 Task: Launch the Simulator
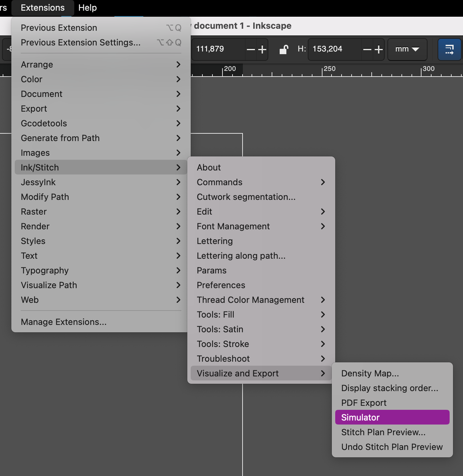click(x=392, y=417)
